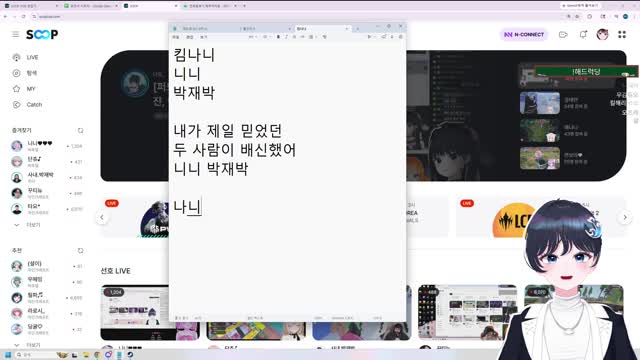The width and height of the screenshot is (640, 360).
Task: Click the browser back button
Action: pyautogui.click(x=5, y=16)
